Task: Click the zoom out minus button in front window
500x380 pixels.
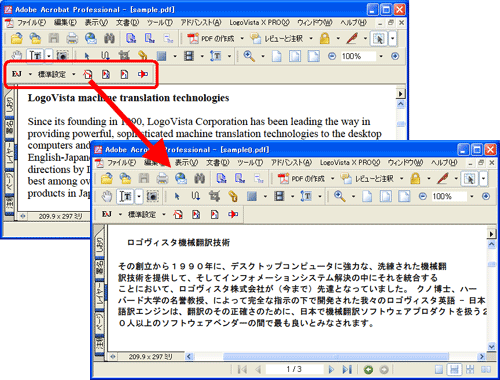Action: 423,196
